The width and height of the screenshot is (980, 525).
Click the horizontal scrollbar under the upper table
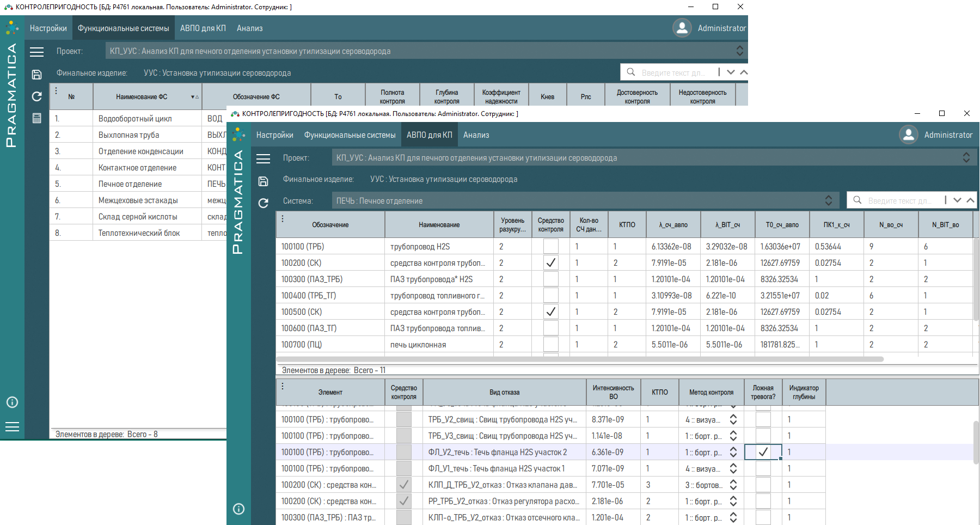(x=579, y=359)
